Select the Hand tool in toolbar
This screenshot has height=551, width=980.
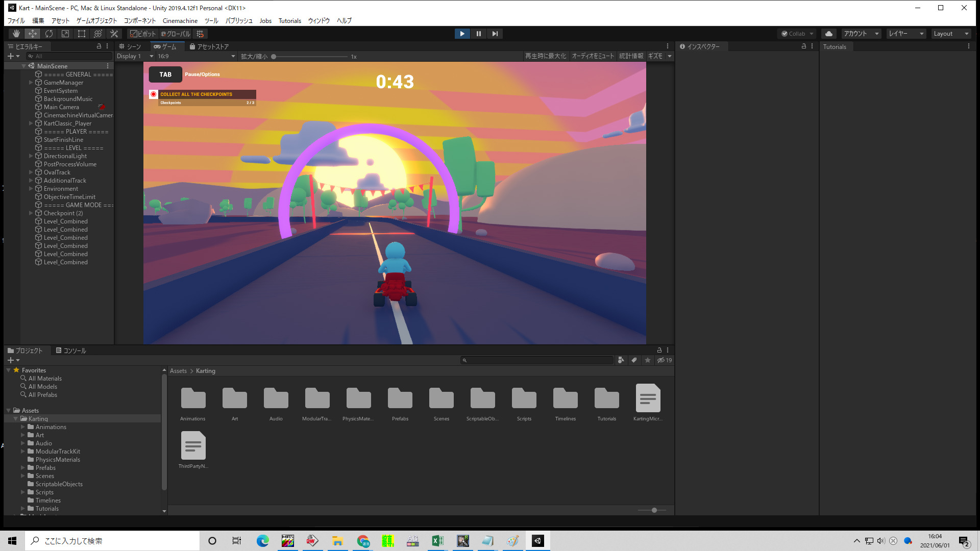(16, 34)
